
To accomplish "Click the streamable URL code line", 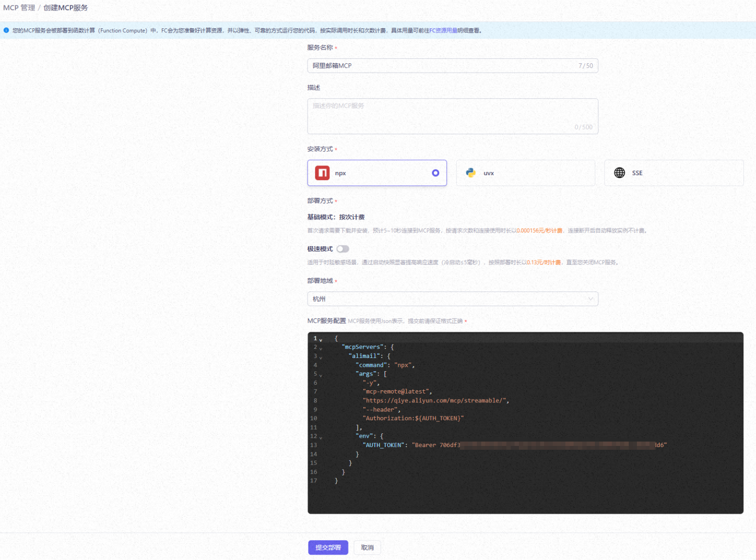I will tap(436, 401).
